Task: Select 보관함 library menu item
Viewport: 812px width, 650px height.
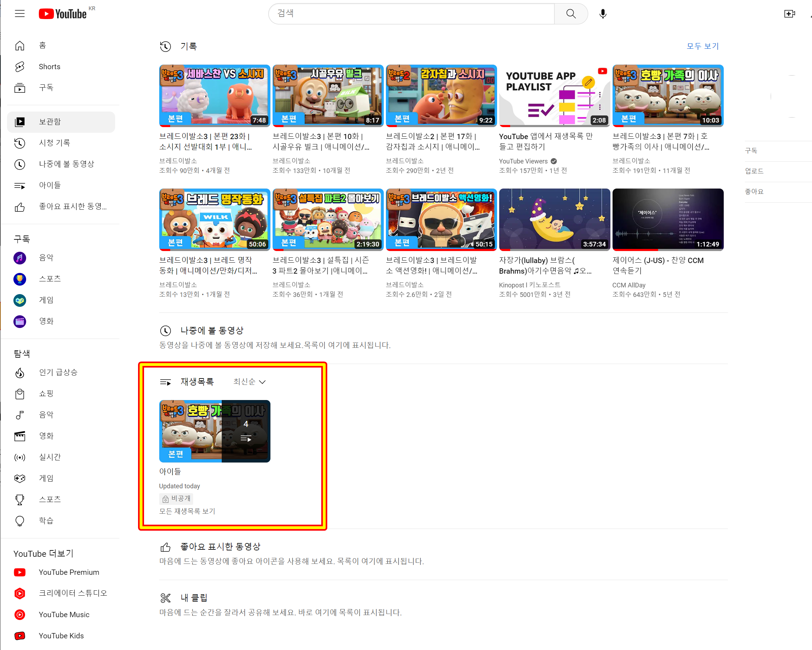Action: point(50,122)
